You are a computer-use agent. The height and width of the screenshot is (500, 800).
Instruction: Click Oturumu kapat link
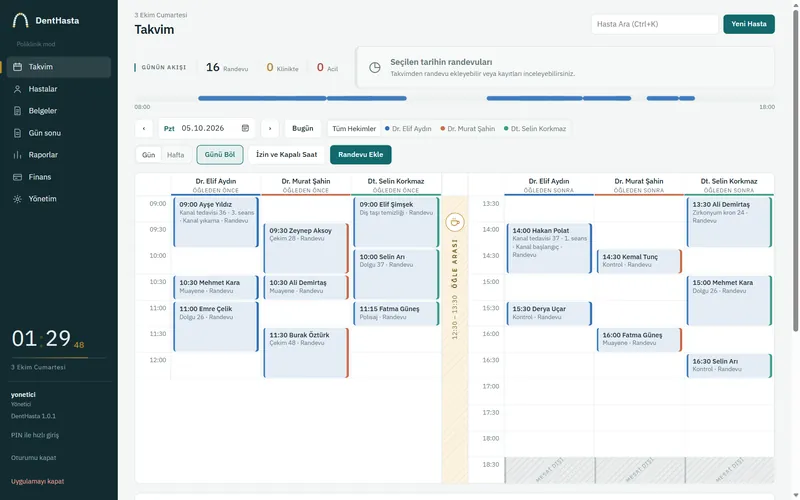[x=34, y=458]
